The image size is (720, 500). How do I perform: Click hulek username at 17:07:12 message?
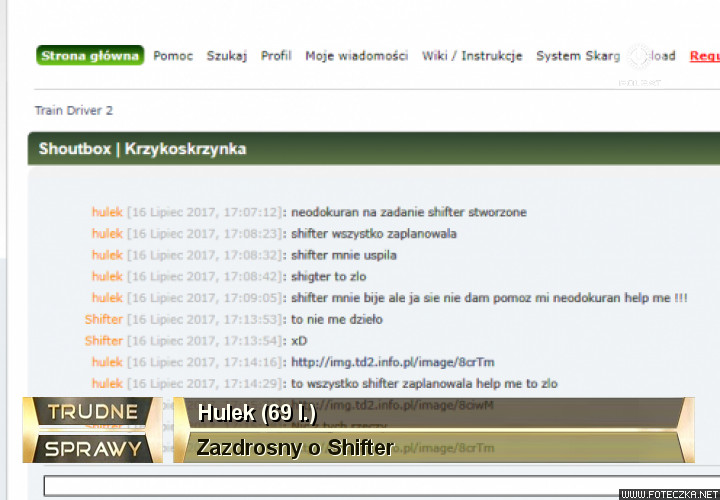tap(107, 212)
